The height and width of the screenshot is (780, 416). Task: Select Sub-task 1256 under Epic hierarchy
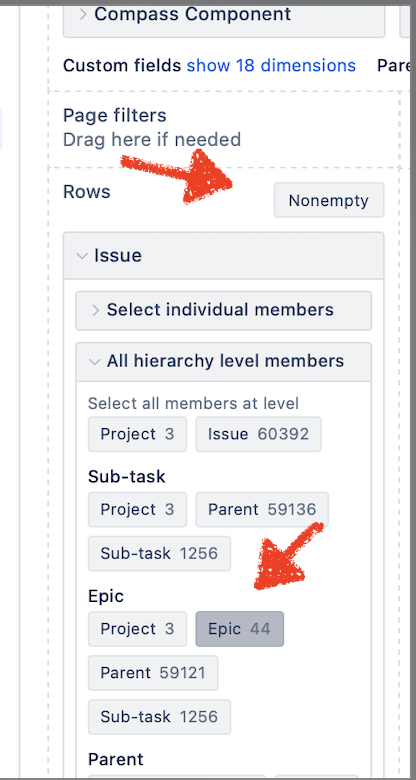coord(159,717)
